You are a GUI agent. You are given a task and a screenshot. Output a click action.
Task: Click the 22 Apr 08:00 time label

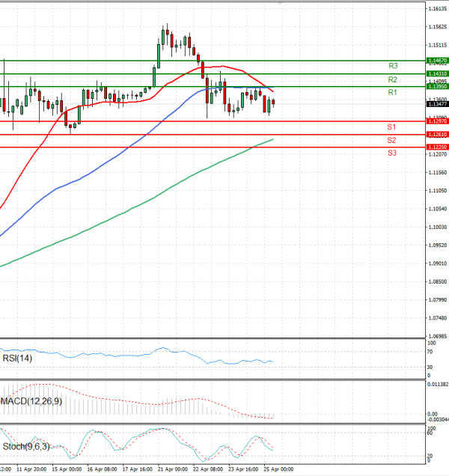point(208,469)
